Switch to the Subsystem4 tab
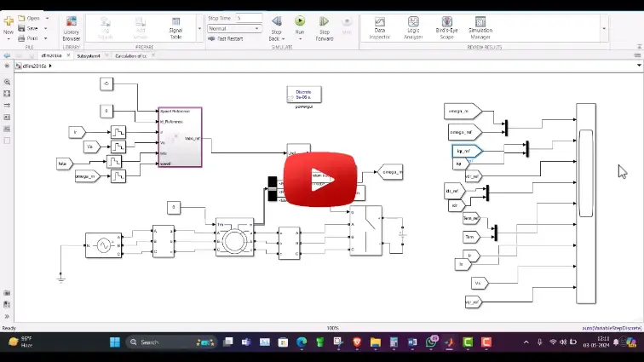 click(x=89, y=55)
